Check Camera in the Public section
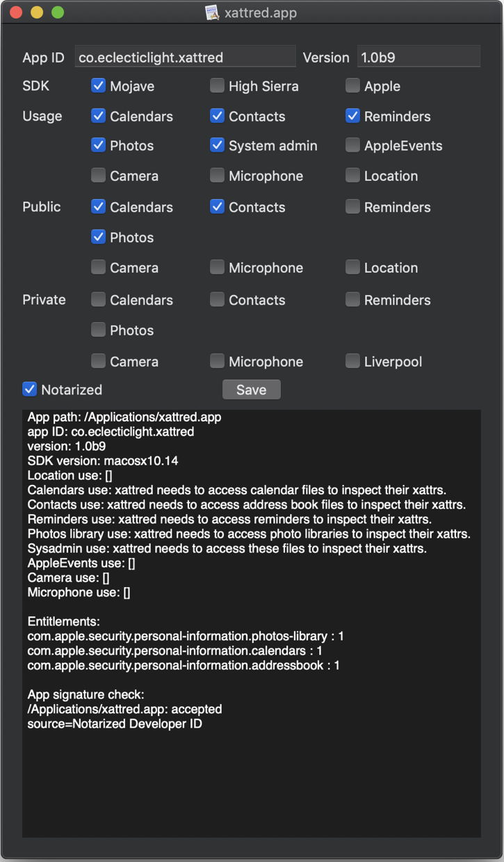The height and width of the screenshot is (862, 504). click(x=99, y=267)
